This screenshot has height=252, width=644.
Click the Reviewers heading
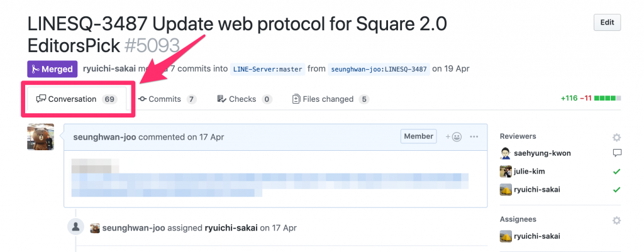click(x=518, y=136)
